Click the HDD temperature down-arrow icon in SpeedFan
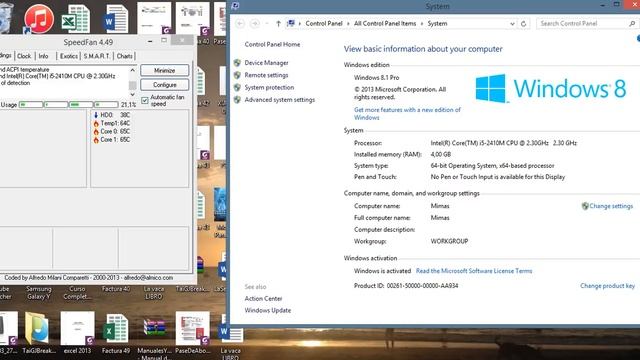This screenshot has height=360, width=640. [96, 115]
